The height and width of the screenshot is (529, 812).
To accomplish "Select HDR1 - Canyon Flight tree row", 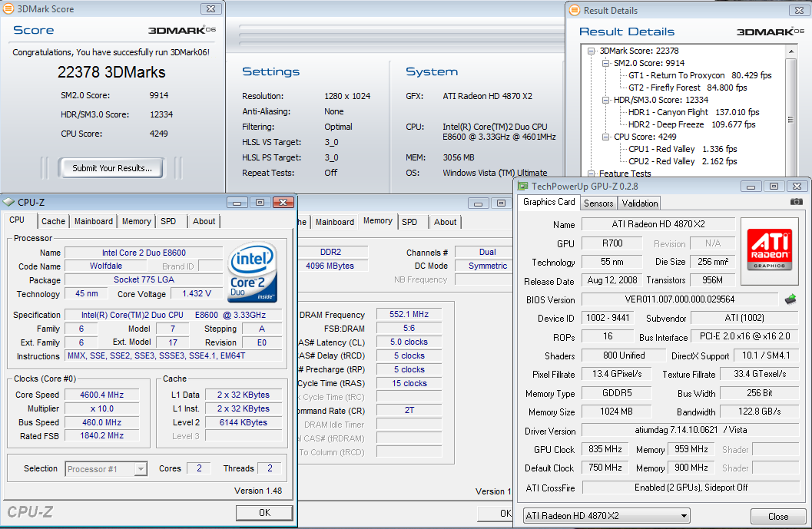I will coord(694,112).
